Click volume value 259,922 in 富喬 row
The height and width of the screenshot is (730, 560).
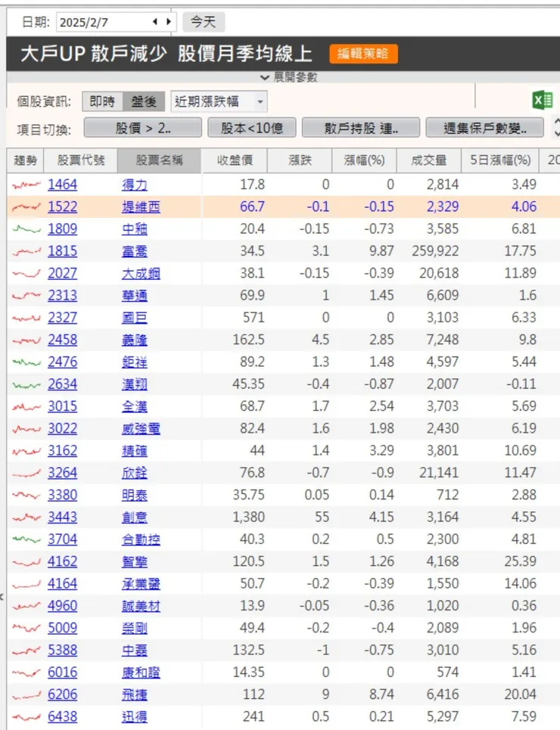435,251
